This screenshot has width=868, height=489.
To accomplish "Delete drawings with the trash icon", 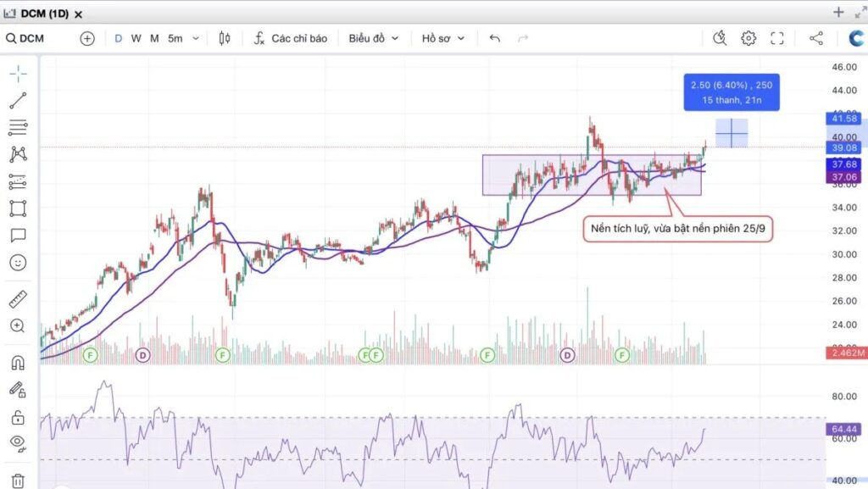I will (18, 481).
